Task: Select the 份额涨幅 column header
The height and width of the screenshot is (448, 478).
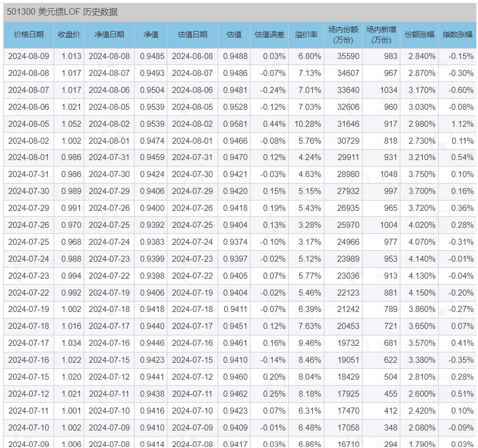Action: (419, 34)
